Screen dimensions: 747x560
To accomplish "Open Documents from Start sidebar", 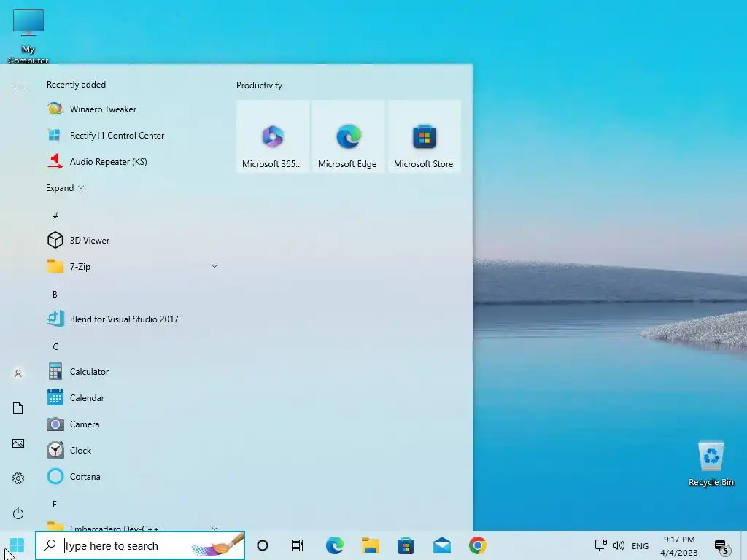I will (x=18, y=408).
